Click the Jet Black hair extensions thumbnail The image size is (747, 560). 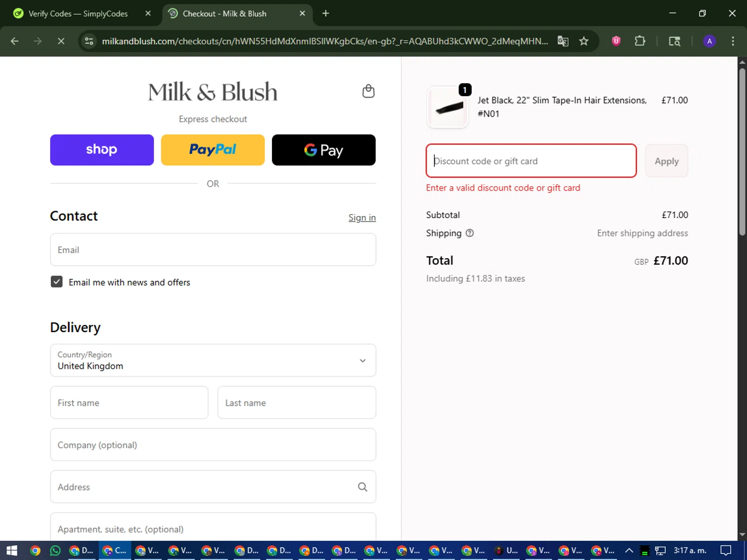[x=448, y=107]
